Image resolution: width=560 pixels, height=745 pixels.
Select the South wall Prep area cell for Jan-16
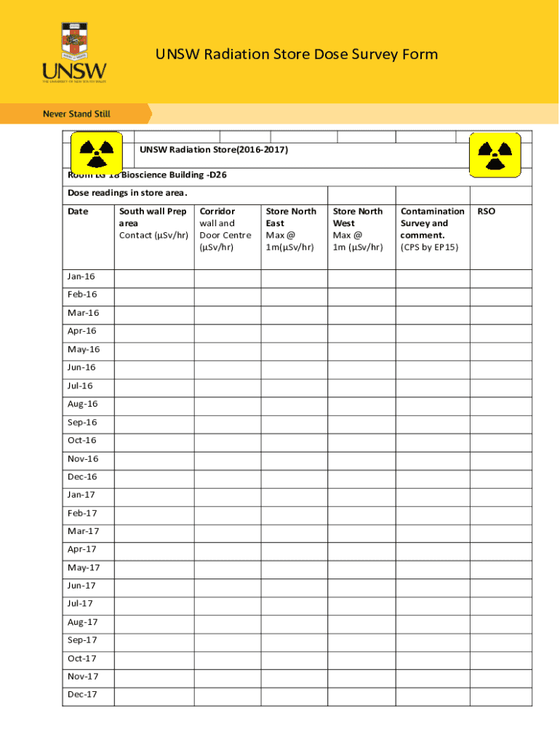(154, 277)
